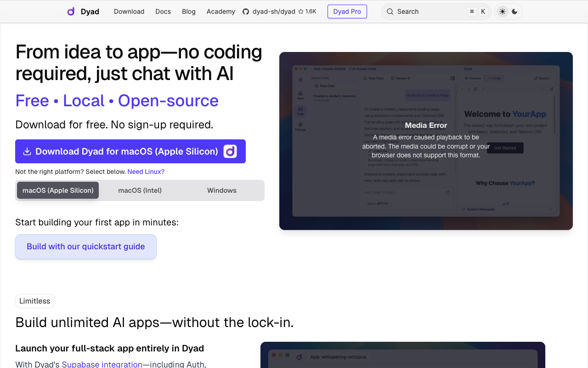This screenshot has height=368, width=588.
Task: Open the Docs page from the navbar
Action: 163,11
